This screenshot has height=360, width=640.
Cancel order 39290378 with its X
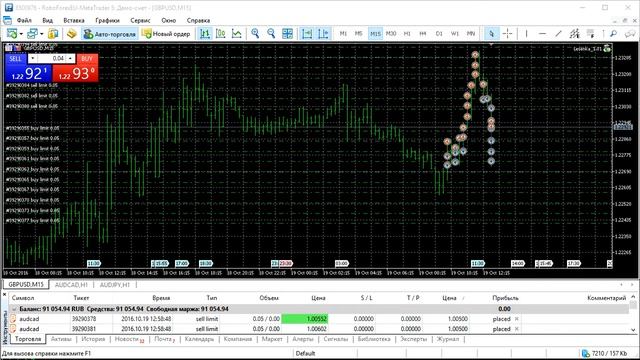517,319
